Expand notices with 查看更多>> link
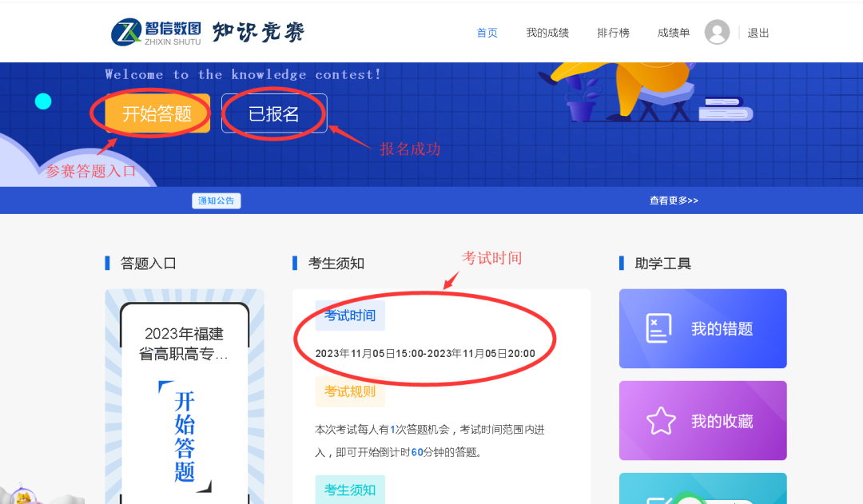Screen dimensions: 863x504 tap(674, 200)
